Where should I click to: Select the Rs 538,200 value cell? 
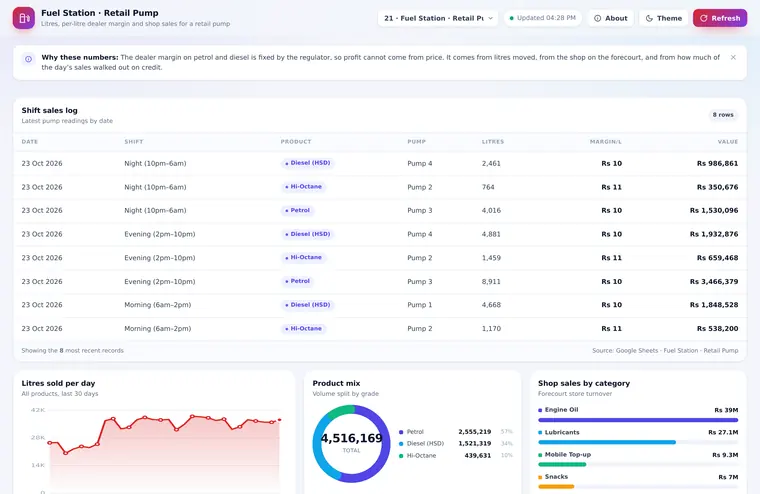pyautogui.click(x=717, y=329)
